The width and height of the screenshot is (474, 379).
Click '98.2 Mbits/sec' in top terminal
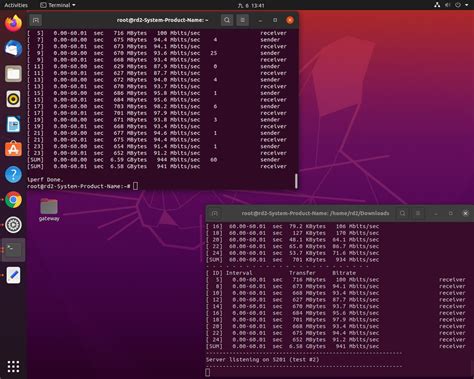[177, 106]
